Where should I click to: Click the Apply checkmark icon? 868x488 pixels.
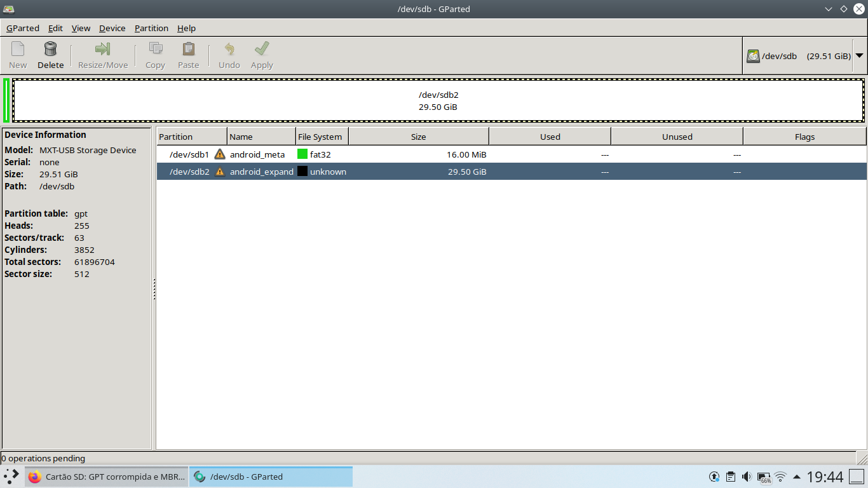(x=262, y=49)
